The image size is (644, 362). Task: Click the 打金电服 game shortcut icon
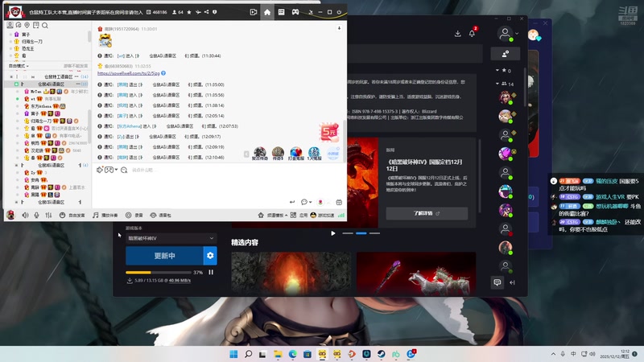[x=296, y=154]
